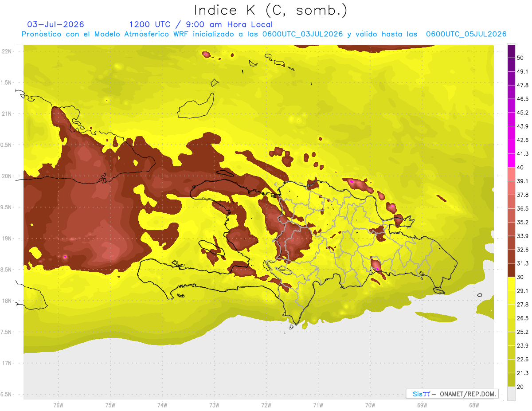Click the colorbar value '33.9'
The width and height of the screenshot is (532, 411).
point(523,236)
